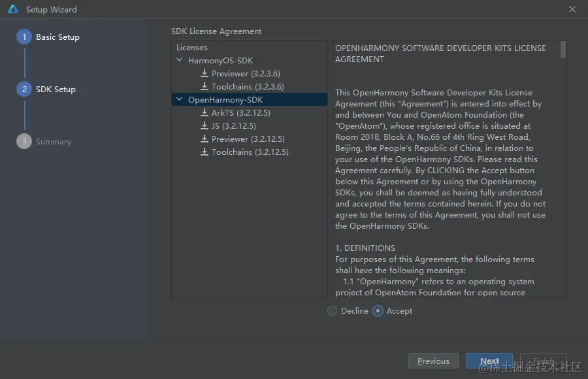The height and width of the screenshot is (379, 588).
Task: Click the SDK License Agreement heading
Action: [x=216, y=31]
